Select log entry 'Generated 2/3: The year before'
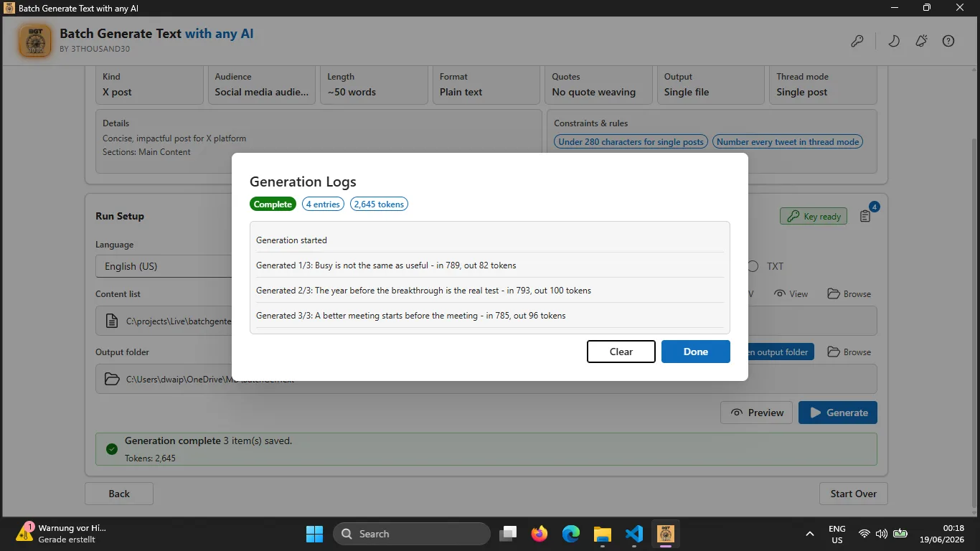980x551 pixels. coord(489,291)
